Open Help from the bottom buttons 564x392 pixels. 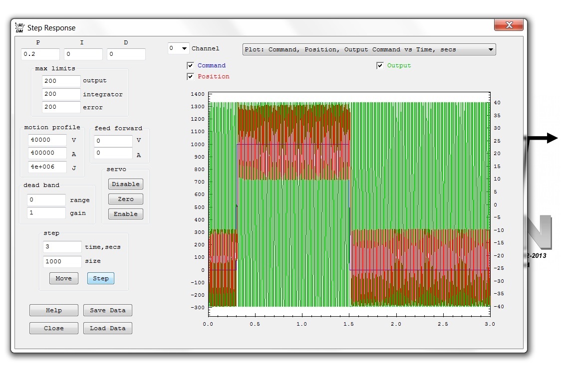[54, 310]
